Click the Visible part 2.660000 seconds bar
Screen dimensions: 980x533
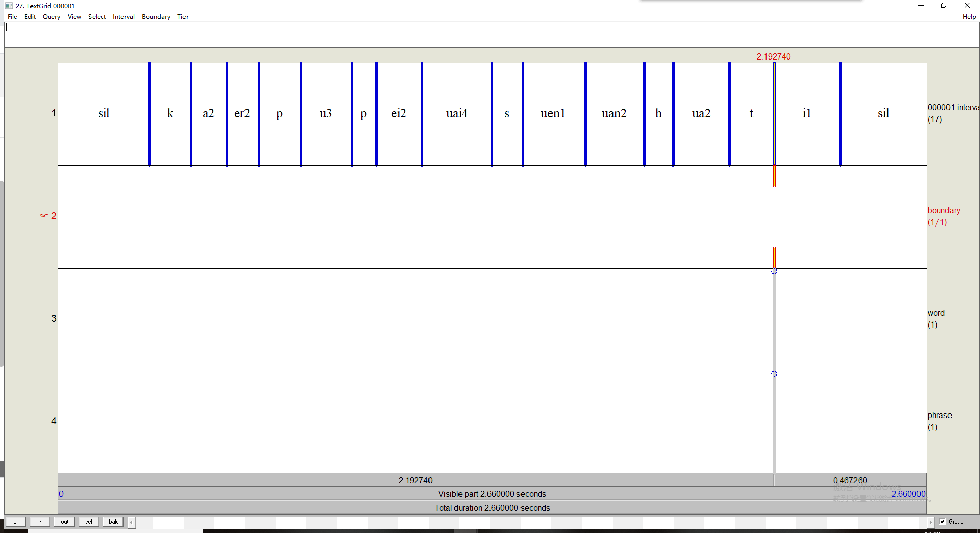[x=492, y=494]
